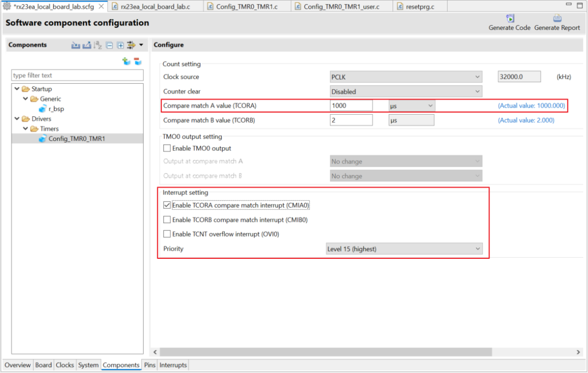Remove component with red minus icon
Image resolution: width=588 pixels, height=373 pixels.
138,61
